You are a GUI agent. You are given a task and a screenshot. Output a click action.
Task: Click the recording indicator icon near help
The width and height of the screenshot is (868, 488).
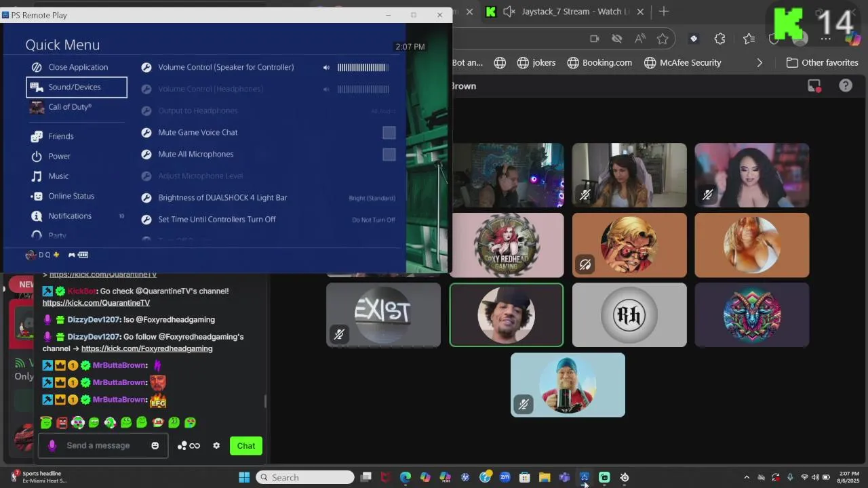(814, 85)
